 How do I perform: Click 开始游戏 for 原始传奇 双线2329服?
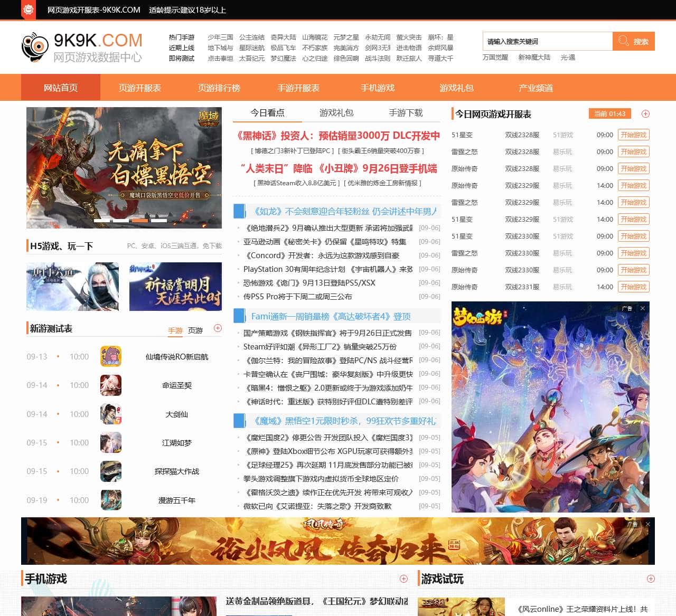[x=634, y=185]
